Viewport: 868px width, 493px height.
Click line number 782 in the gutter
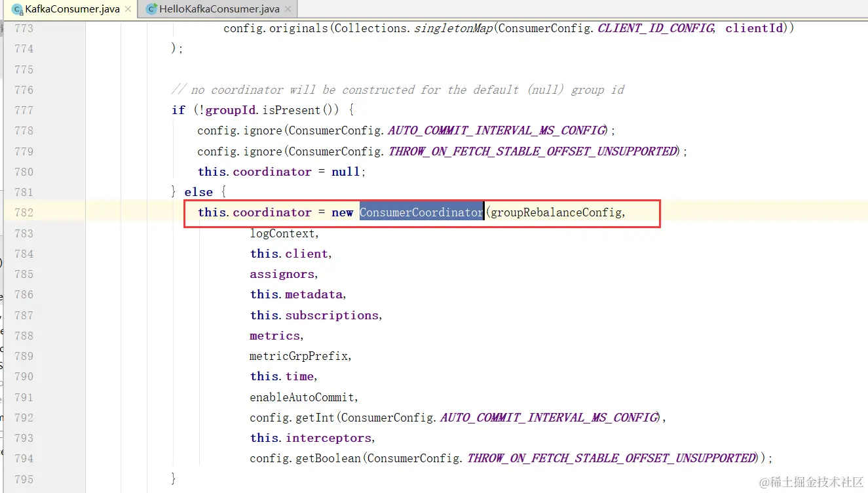pos(24,212)
